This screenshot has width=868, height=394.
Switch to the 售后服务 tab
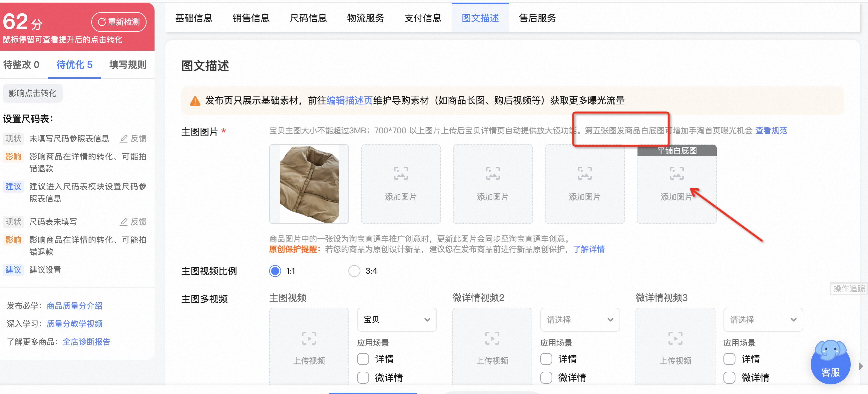[538, 18]
